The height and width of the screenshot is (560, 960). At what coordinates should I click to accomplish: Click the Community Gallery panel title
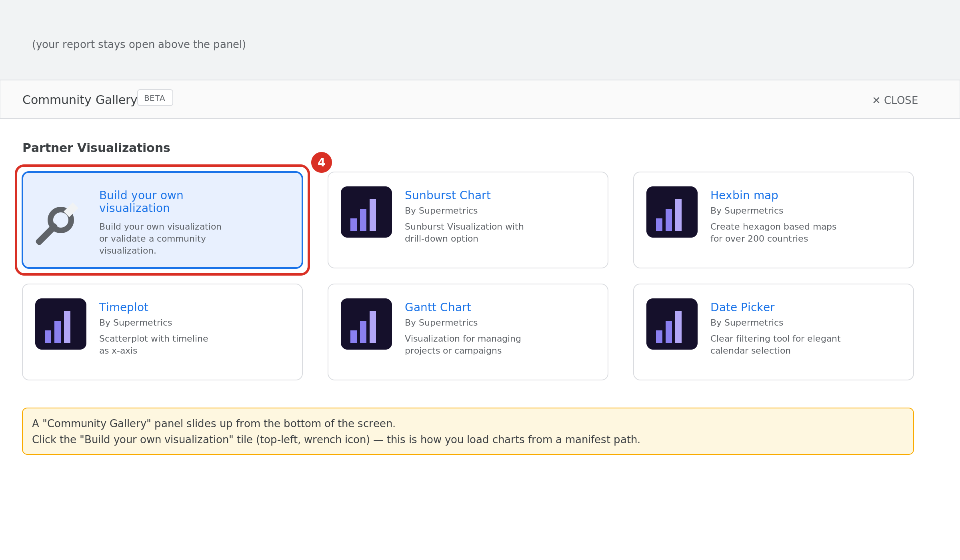[80, 100]
